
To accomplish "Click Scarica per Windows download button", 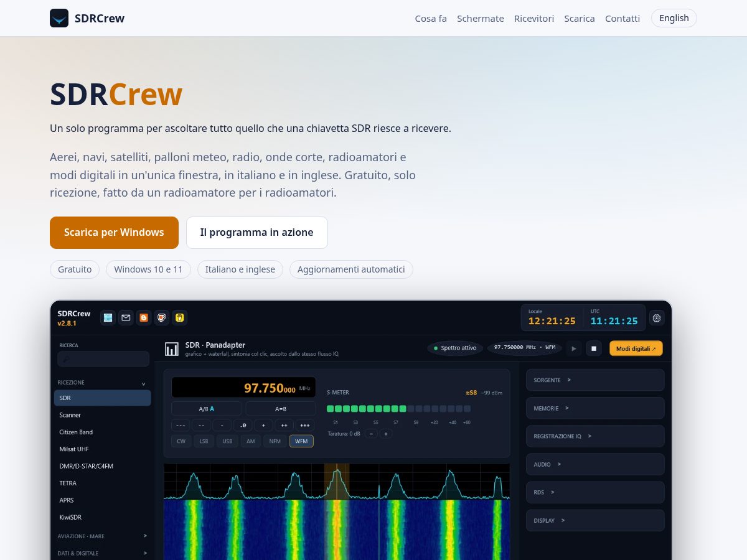I will pos(114,233).
